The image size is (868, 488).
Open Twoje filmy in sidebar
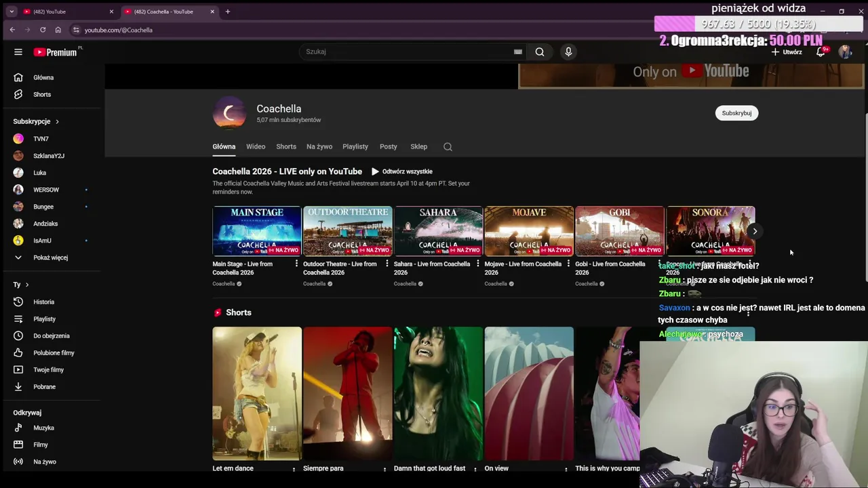pyautogui.click(x=51, y=369)
